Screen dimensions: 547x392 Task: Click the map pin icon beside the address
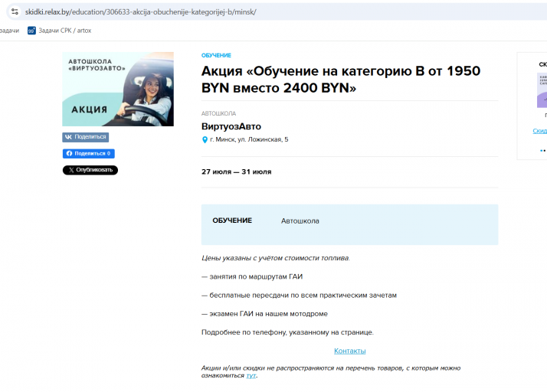point(205,139)
